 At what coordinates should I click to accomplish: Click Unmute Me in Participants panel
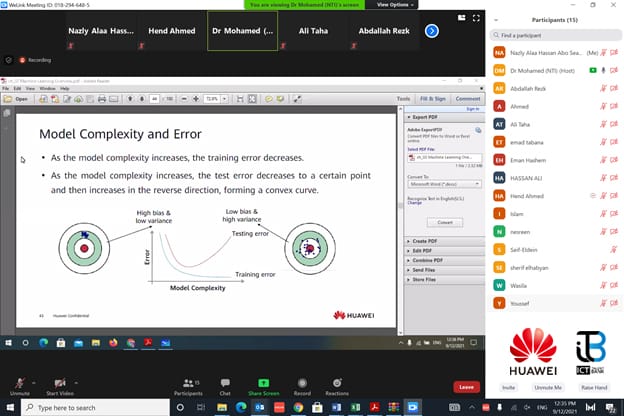click(546, 387)
